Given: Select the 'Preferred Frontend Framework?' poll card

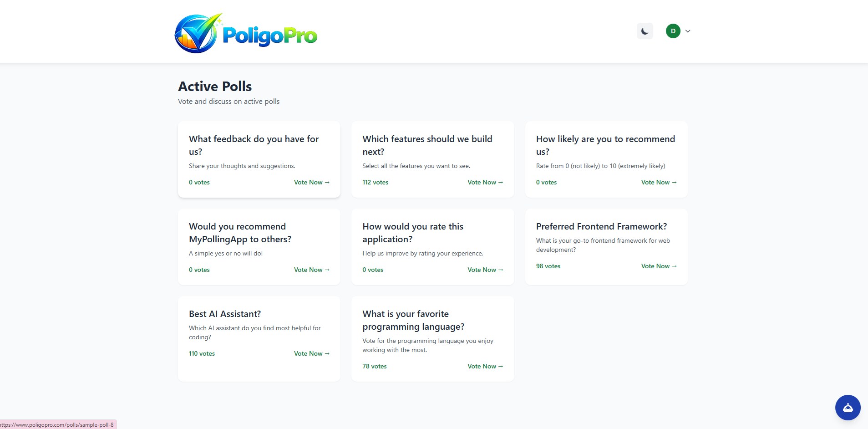Looking at the screenshot, I should pyautogui.click(x=606, y=246).
